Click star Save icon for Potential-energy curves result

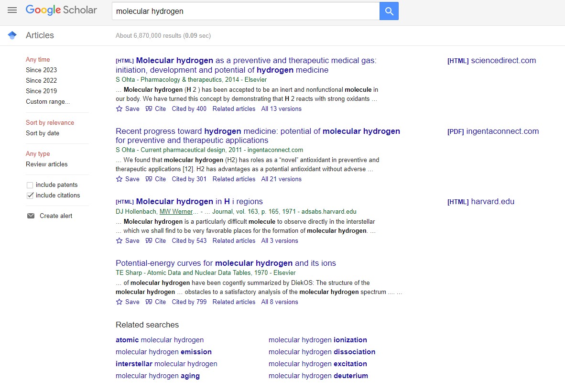point(120,302)
